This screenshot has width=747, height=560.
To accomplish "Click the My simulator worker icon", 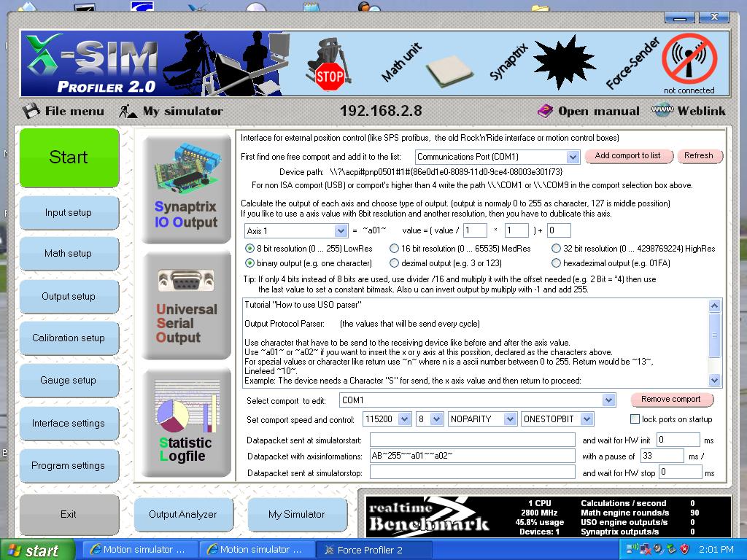I will click(128, 111).
